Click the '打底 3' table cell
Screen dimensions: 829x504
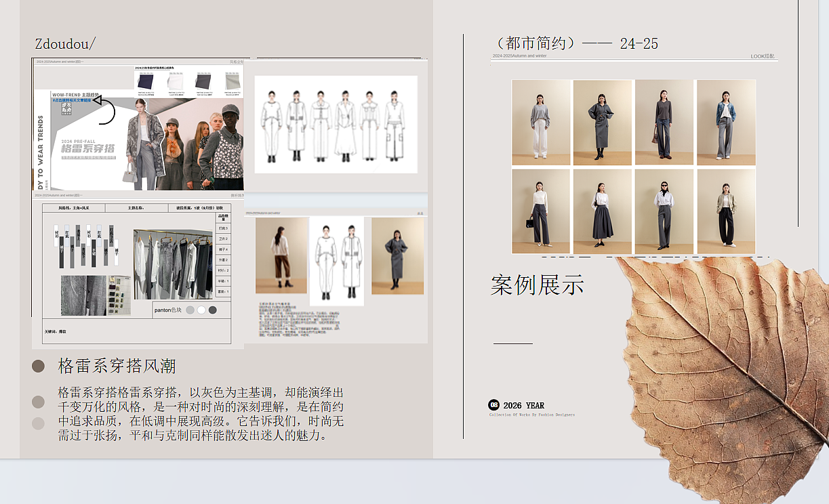point(223,228)
